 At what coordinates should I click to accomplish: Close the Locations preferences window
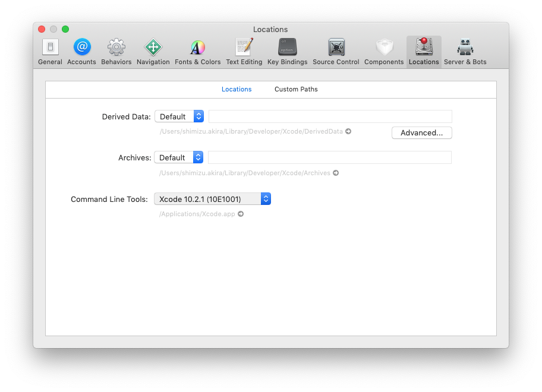click(42, 29)
